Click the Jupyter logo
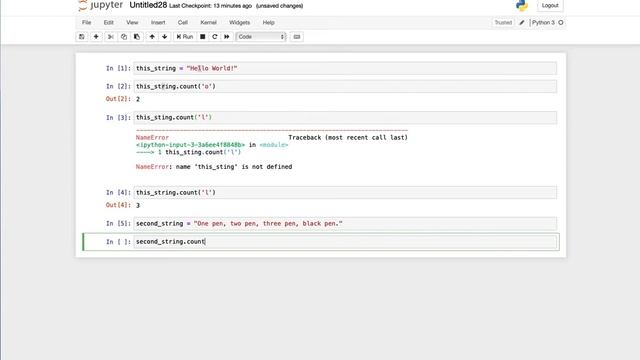Screen dimensions: 640x360 point(100,5)
